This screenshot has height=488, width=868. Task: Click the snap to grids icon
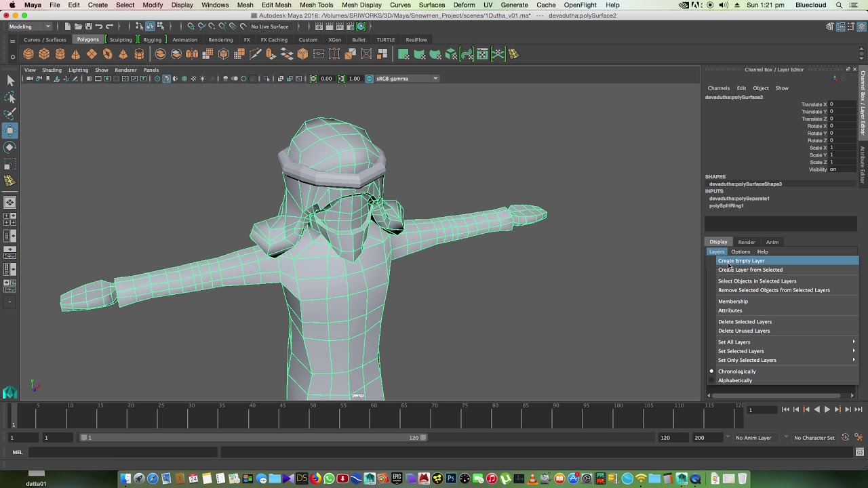click(191, 26)
